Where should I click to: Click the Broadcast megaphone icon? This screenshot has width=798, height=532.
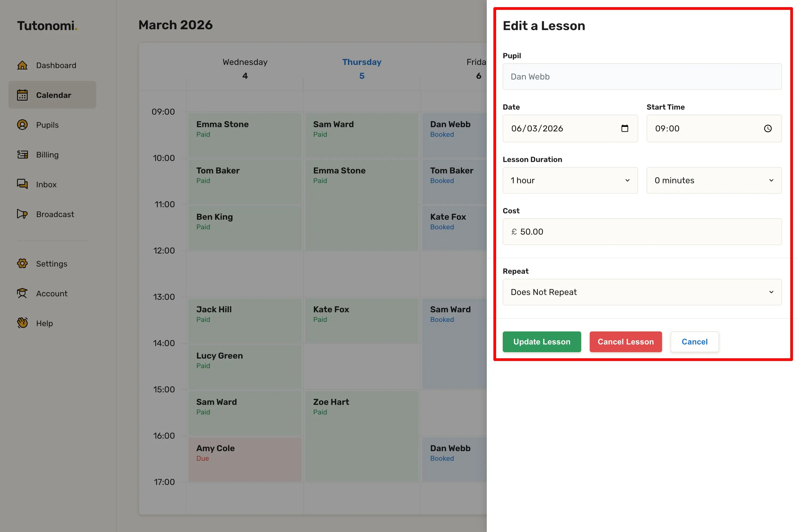pyautogui.click(x=22, y=214)
